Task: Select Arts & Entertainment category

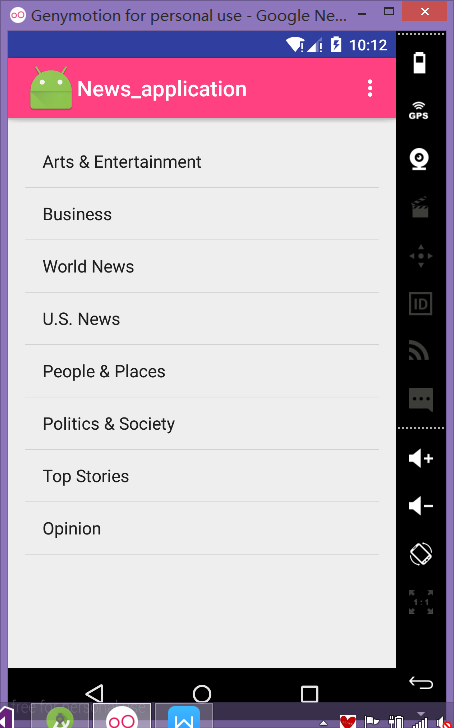Action: point(202,162)
